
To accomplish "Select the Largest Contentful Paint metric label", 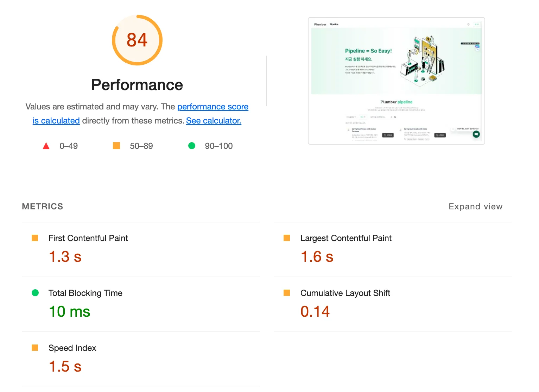I will point(346,238).
